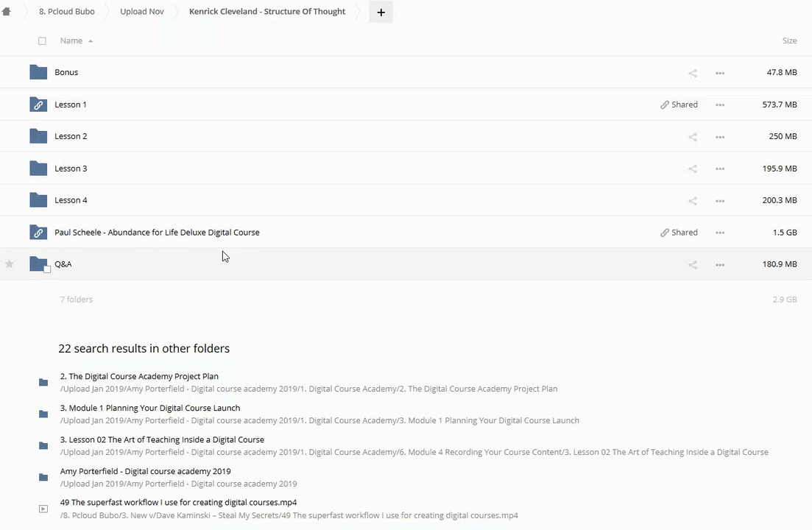
Task: Sort by Size column header
Action: click(x=789, y=41)
